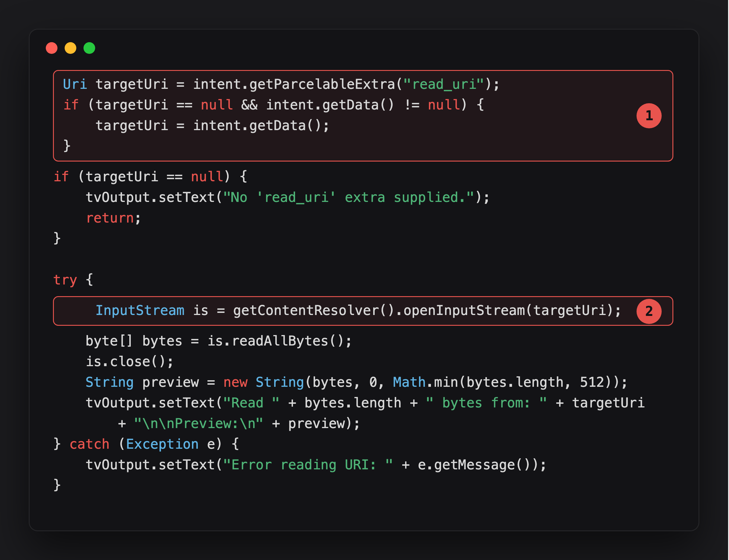
Task: Click the line with "No 'read_uri' extra supplied."
Action: coord(288,197)
